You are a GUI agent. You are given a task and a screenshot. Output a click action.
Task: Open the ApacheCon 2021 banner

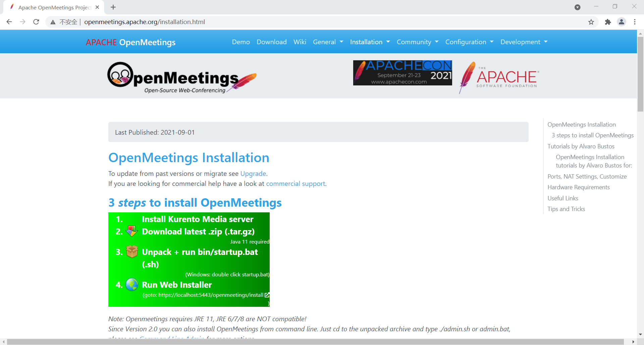[402, 73]
